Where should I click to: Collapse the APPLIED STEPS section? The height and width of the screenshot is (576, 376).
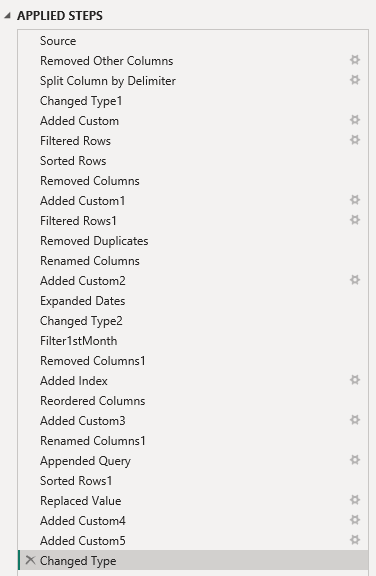pos(7,15)
